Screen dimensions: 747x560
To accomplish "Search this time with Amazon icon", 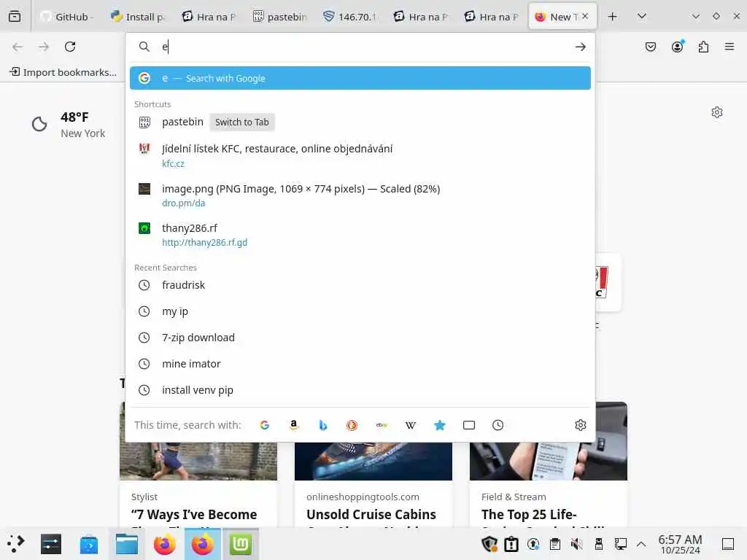I will (x=294, y=425).
